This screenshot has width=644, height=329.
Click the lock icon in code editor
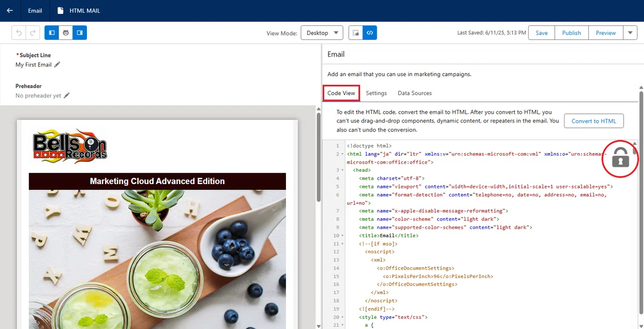(620, 158)
